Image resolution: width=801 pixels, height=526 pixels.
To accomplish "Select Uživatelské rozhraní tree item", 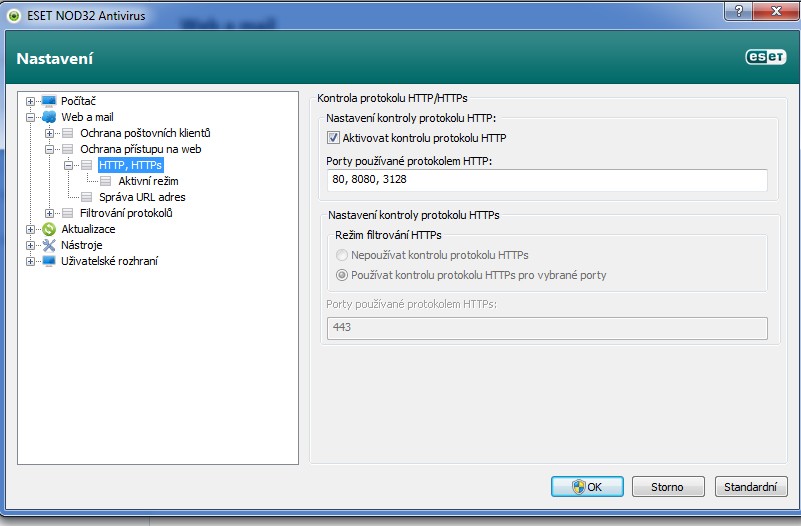I will point(109,261).
